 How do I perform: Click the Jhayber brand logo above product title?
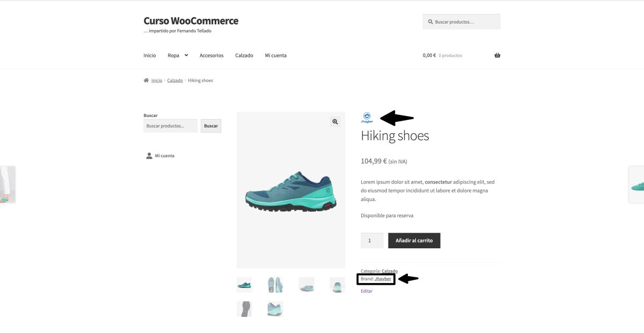pos(367,117)
